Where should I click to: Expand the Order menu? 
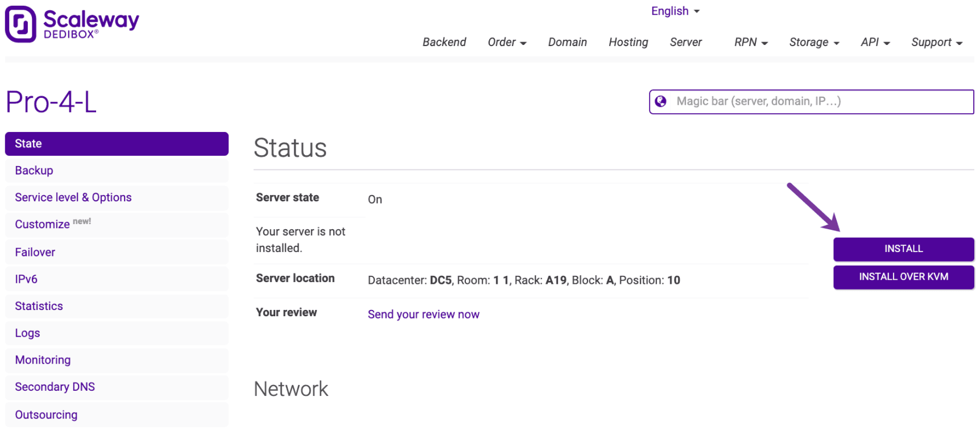[506, 42]
